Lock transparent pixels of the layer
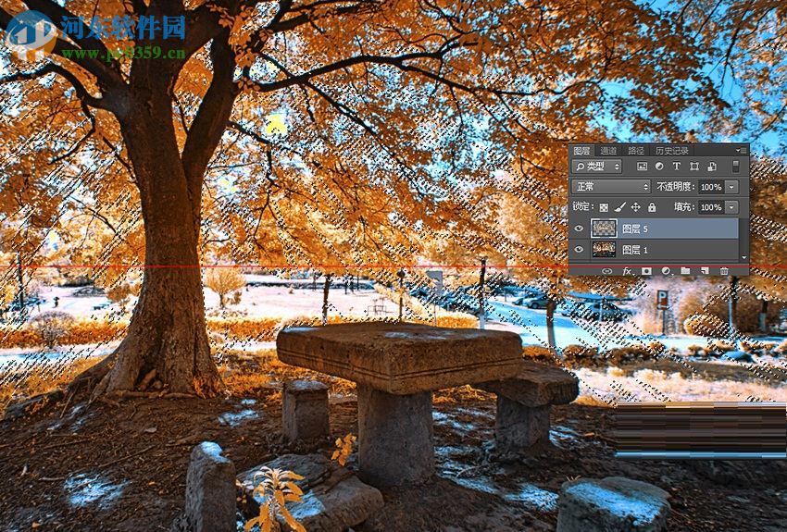The width and height of the screenshot is (787, 532). tap(604, 207)
